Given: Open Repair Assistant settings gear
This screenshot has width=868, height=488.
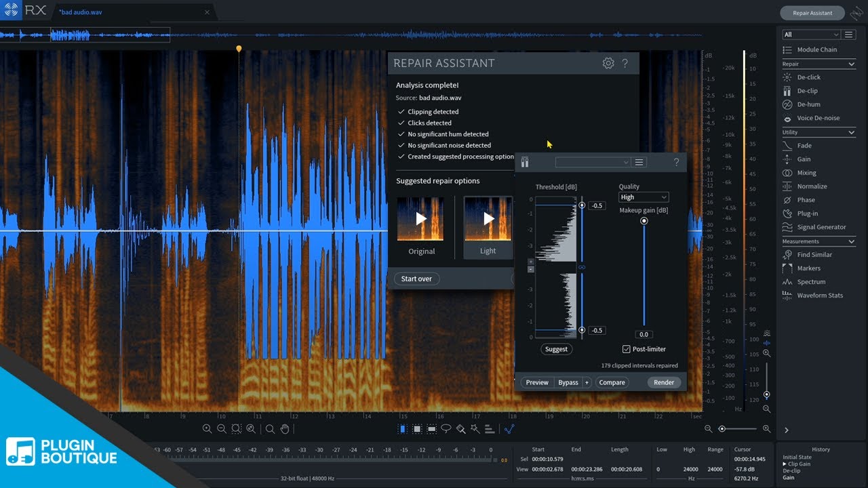Looking at the screenshot, I should pyautogui.click(x=608, y=63).
